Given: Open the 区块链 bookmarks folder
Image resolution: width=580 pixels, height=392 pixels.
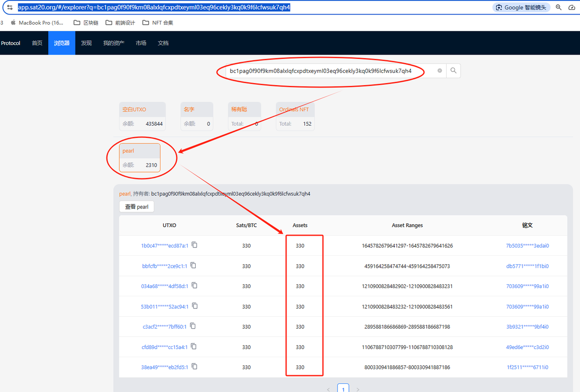Looking at the screenshot, I should 86,23.
